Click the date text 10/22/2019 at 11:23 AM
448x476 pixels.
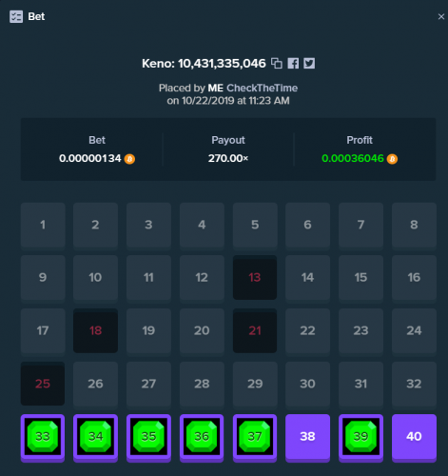(236, 101)
